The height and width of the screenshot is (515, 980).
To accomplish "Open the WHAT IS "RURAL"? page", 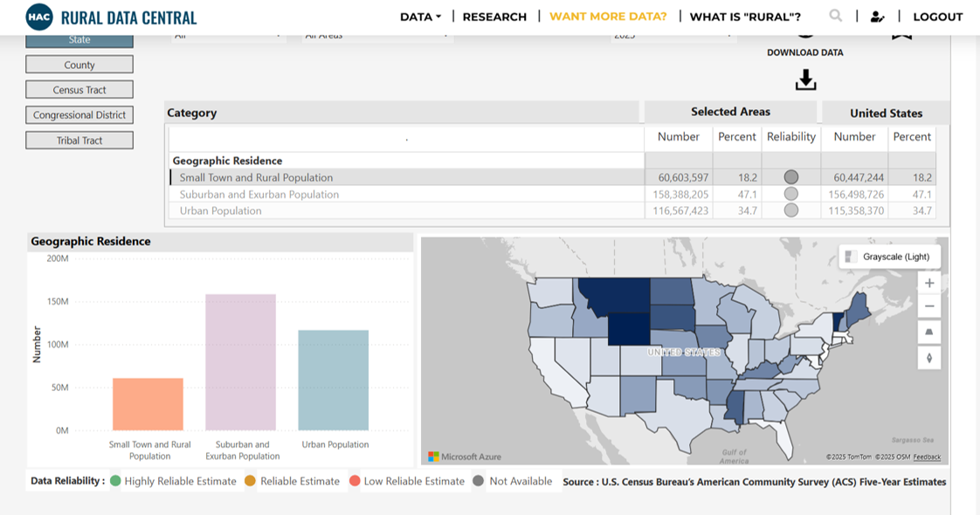I will (745, 17).
